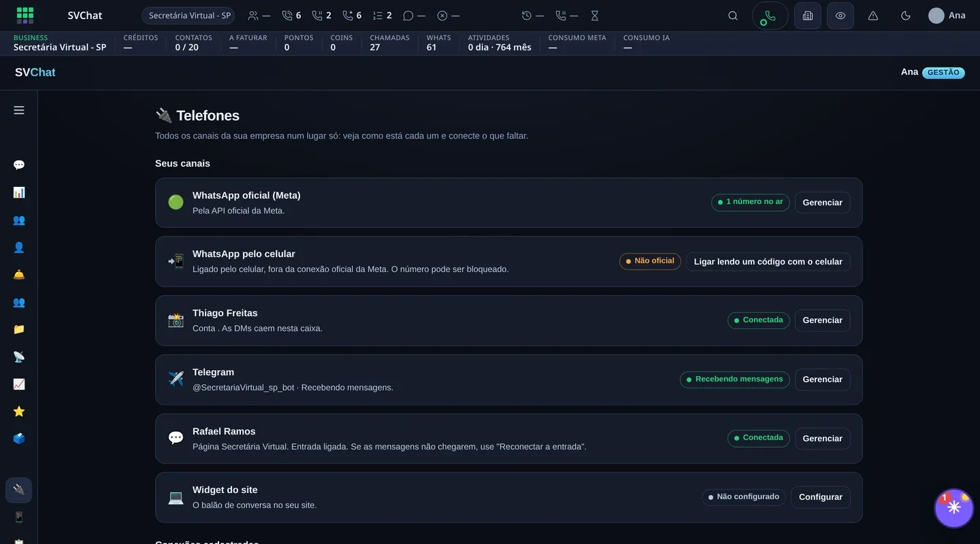Click the WhatsApp oficial green circle icon
This screenshot has width=980, height=544.
(176, 202)
